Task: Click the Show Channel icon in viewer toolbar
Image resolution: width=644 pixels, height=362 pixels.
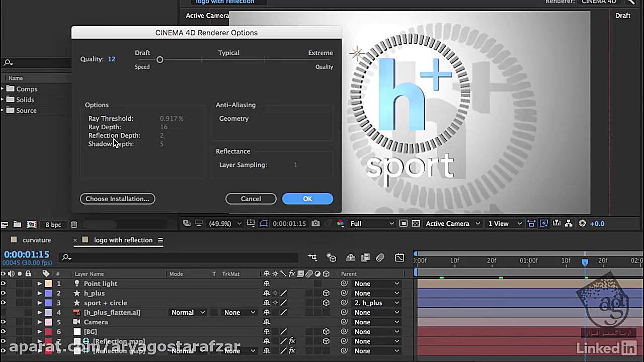Action: click(340, 223)
